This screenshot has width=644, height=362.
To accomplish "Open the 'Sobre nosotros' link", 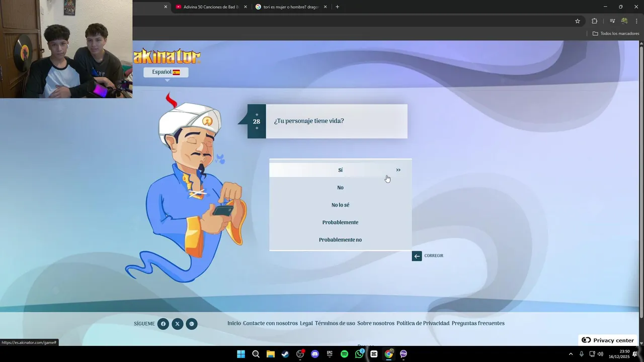I will [376, 323].
